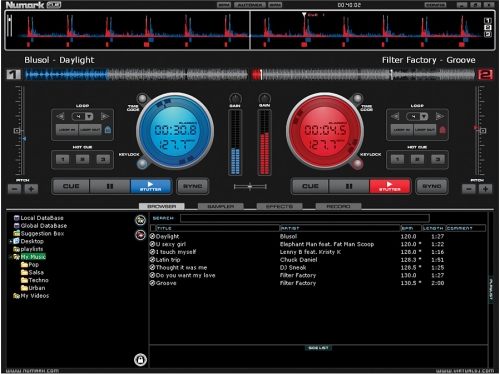The image size is (500, 374).
Task: Double loop length on deck 2
Action: tap(440, 116)
